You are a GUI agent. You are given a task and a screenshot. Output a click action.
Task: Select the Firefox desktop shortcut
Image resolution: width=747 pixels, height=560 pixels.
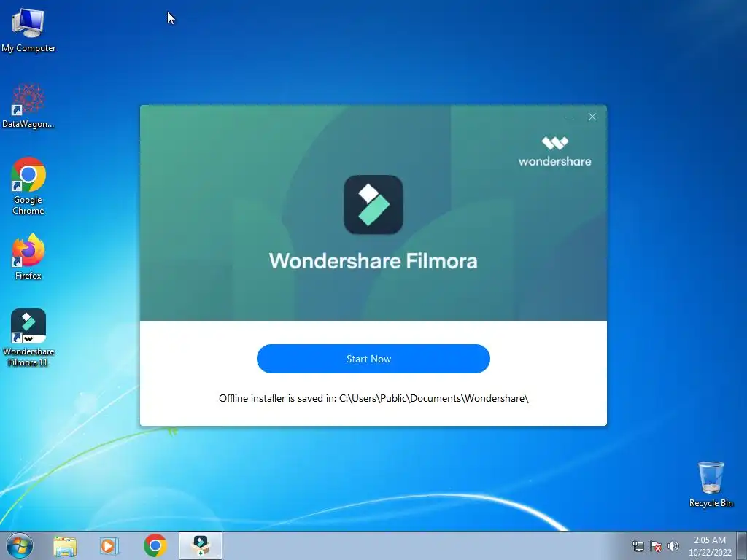(x=28, y=257)
